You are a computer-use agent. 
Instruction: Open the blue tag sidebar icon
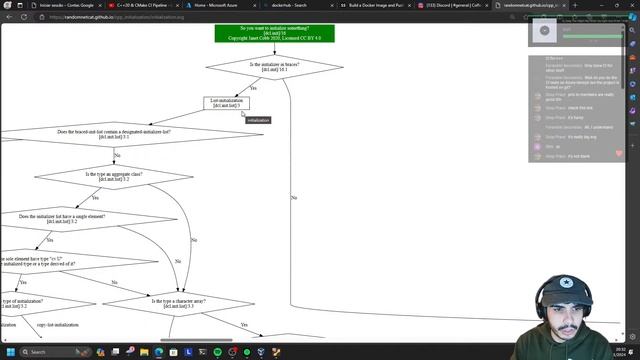632,44
